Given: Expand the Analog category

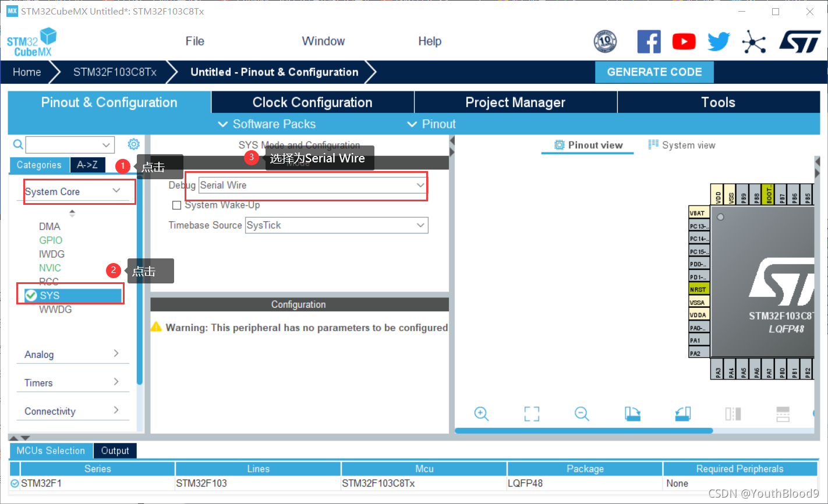Looking at the screenshot, I should pos(73,354).
